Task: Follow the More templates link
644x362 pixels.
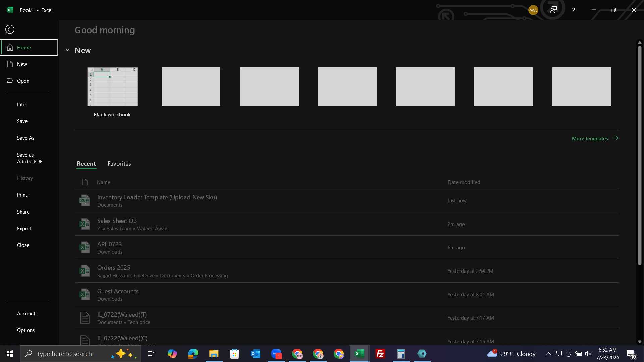Action: 595,138
